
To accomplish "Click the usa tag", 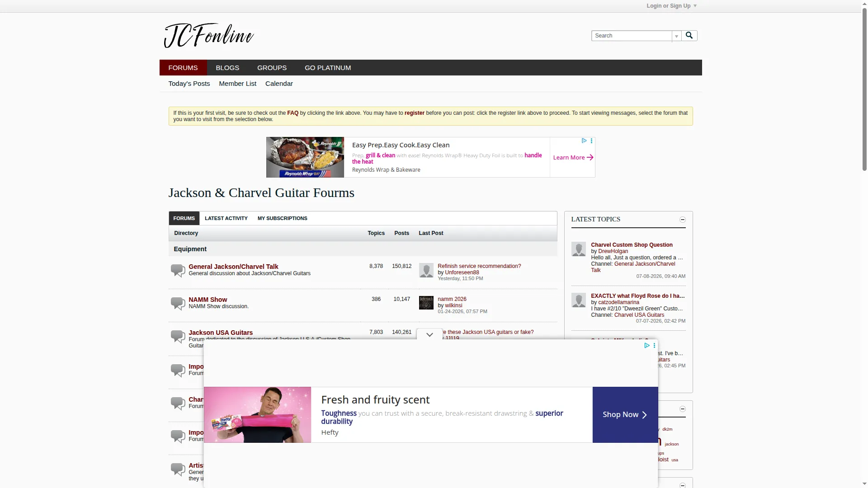I will coord(675,460).
